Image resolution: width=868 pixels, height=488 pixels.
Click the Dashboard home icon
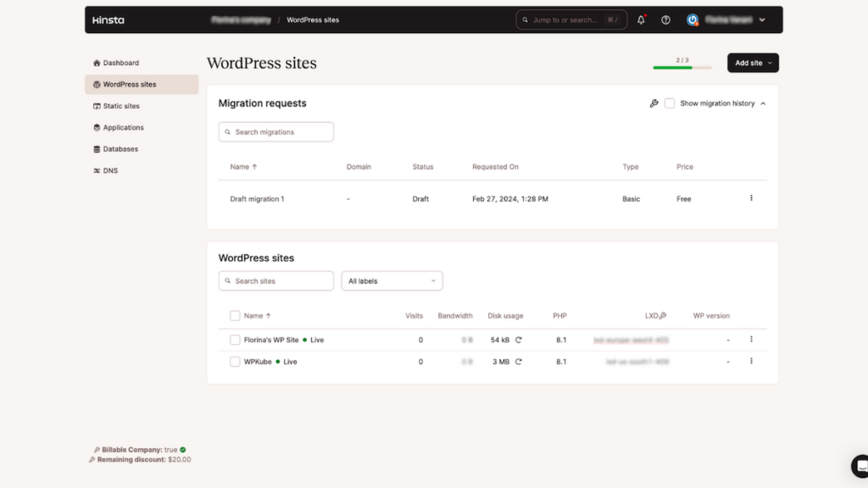(x=97, y=63)
